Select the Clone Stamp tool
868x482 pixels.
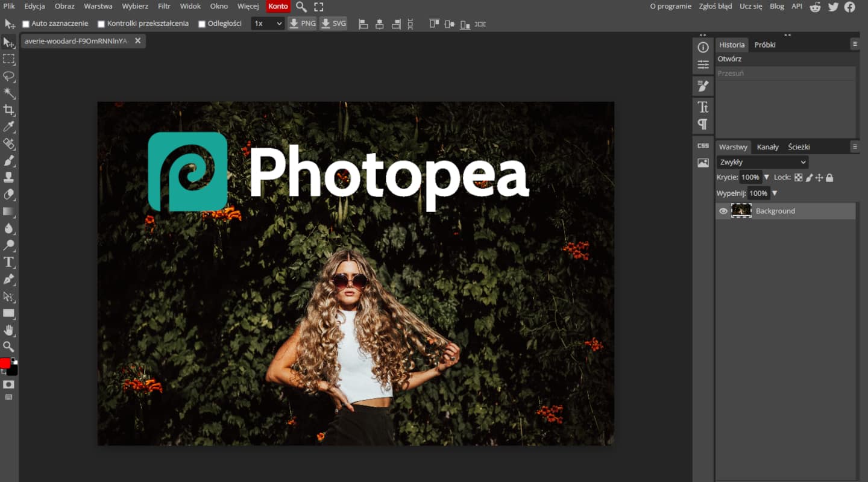point(9,177)
